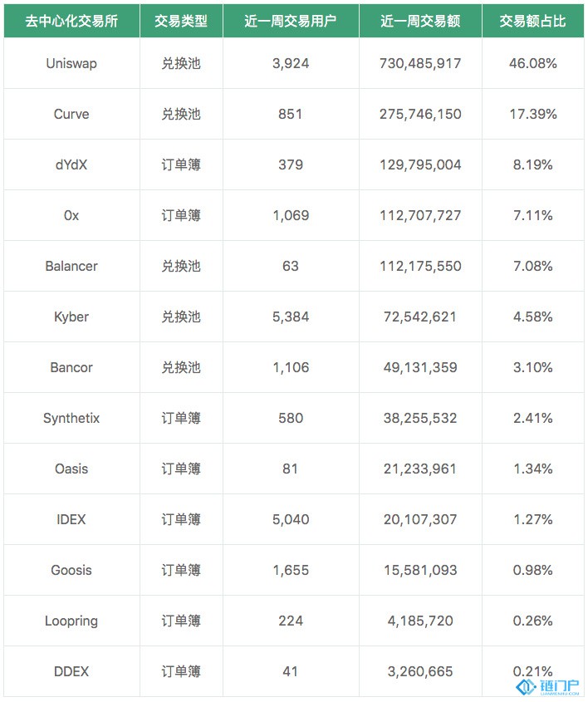Click the 链门户 watermark logo

point(548,686)
